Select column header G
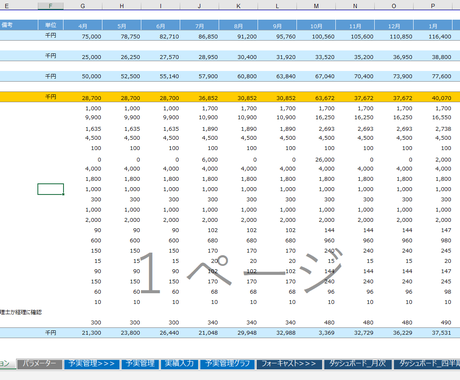This screenshot has height=380, width=460. coord(83,6)
